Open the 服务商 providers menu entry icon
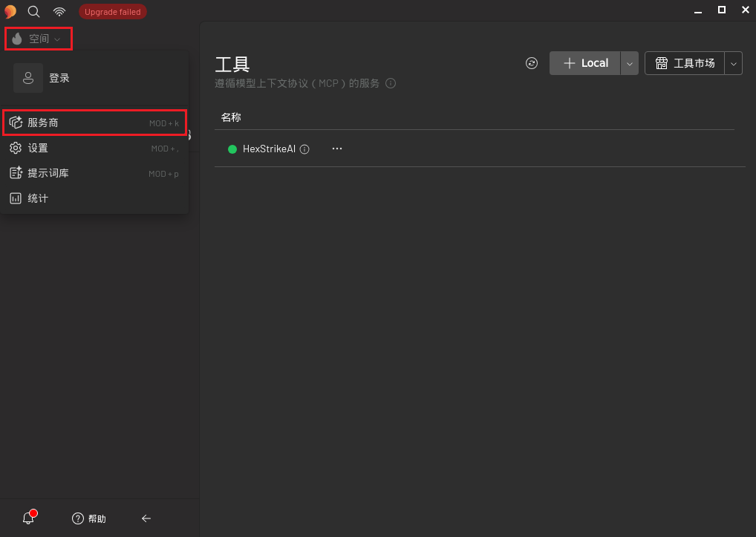Viewport: 756px width, 537px height. [x=16, y=122]
